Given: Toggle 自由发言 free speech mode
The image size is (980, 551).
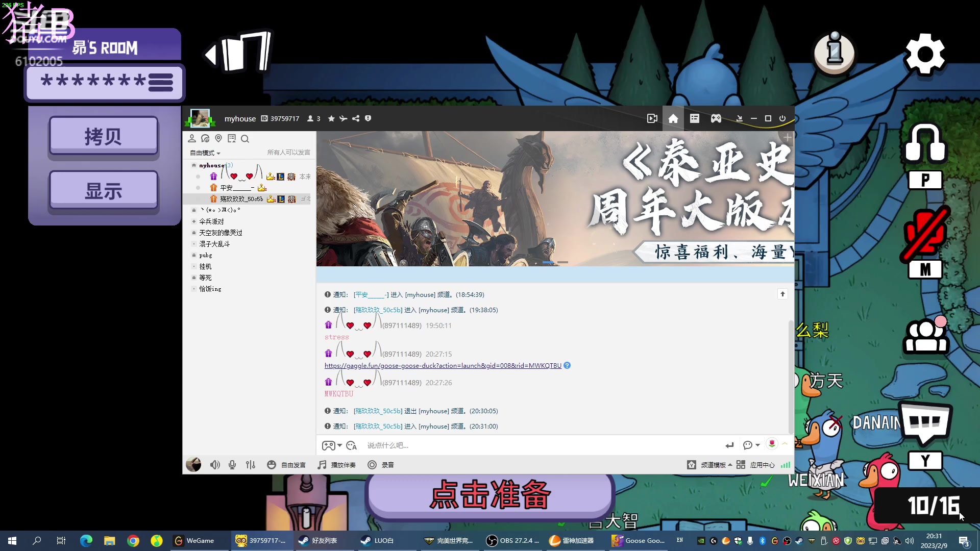Looking at the screenshot, I should [x=286, y=465].
